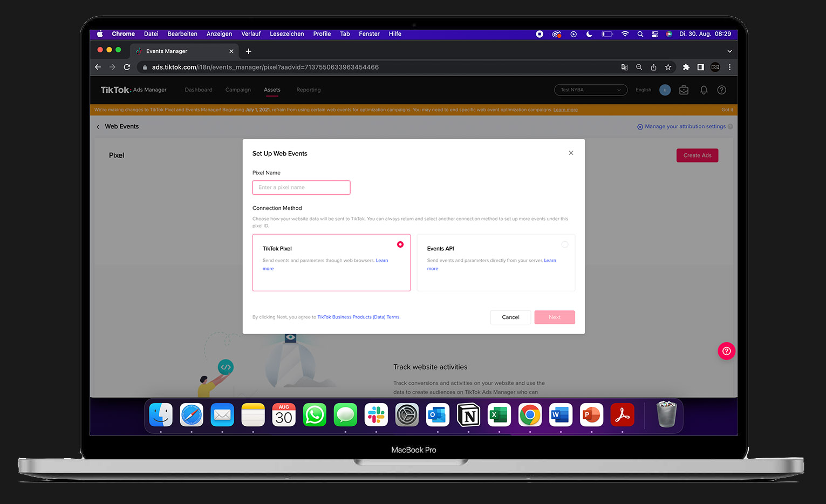Open the English language selector
The image size is (826, 504).
pyautogui.click(x=643, y=90)
